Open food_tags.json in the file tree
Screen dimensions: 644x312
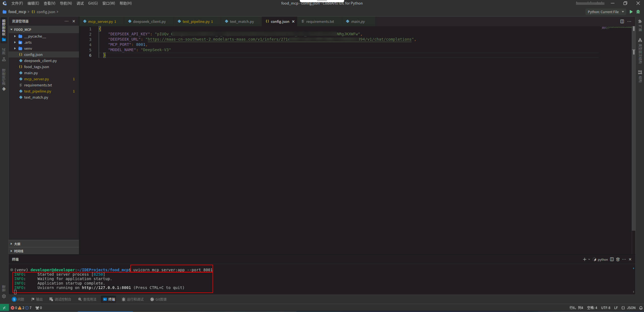click(x=37, y=67)
